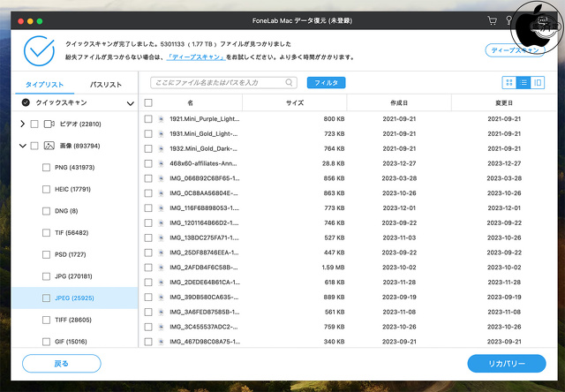
Task: Start deep scan with top-right button
Action: (515, 50)
